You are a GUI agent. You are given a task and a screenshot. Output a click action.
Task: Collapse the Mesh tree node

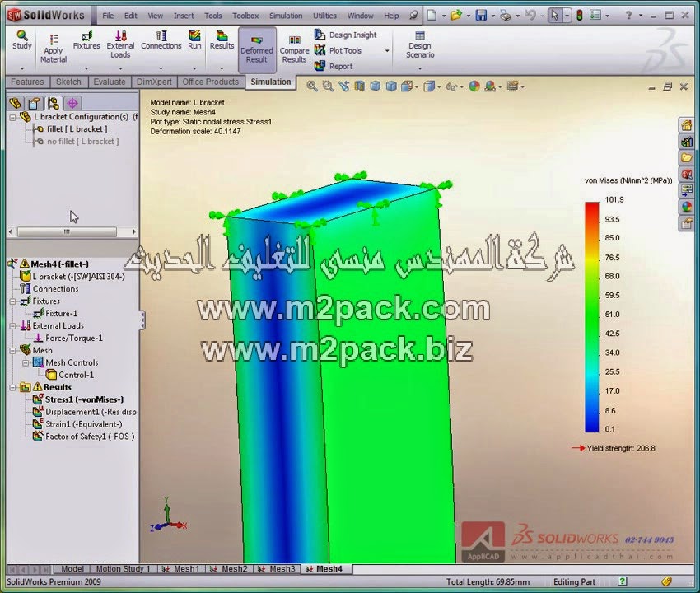pos(12,351)
